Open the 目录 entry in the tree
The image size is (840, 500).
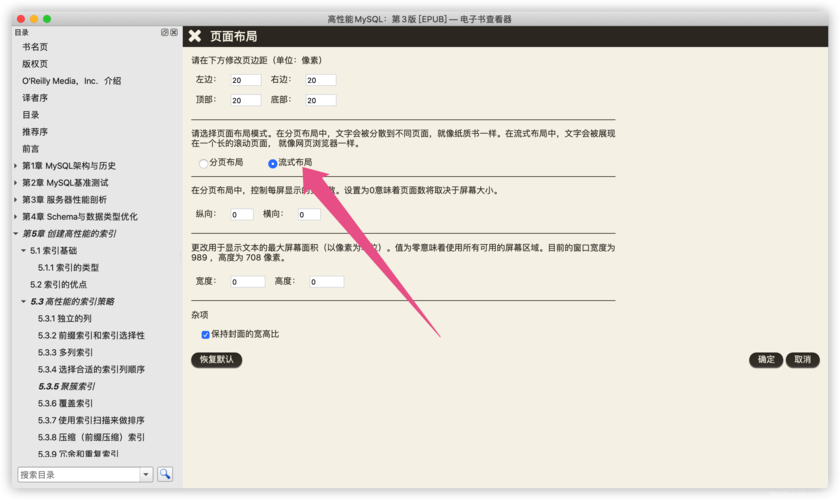[x=31, y=115]
